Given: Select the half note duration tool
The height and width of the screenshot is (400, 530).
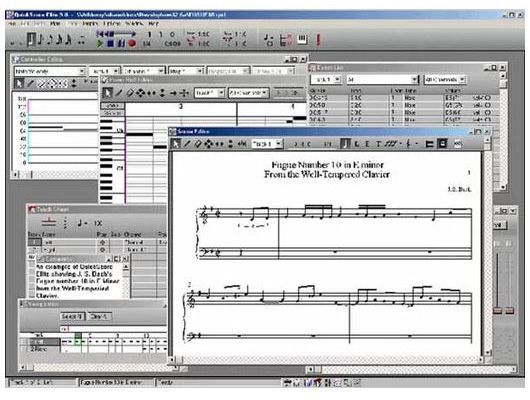Looking at the screenshot, I should 31,40.
